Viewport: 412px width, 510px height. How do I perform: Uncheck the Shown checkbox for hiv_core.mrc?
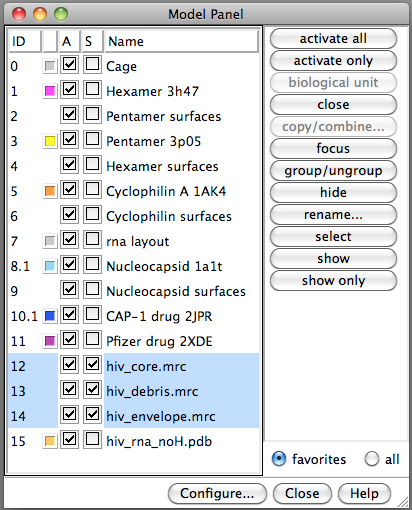coord(92,364)
